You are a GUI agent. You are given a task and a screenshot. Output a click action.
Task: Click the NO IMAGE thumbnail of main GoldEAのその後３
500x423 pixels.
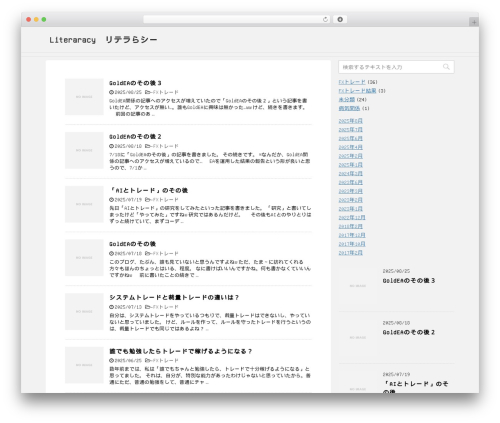[x=84, y=97]
